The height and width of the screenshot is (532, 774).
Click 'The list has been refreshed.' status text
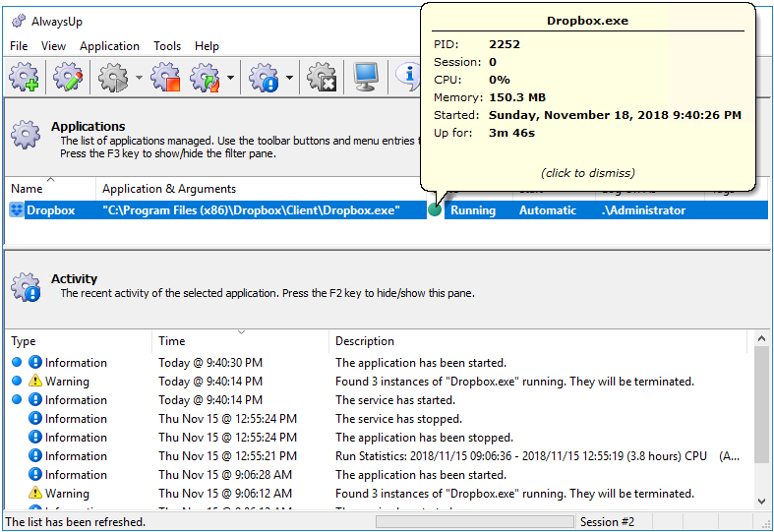tap(76, 521)
